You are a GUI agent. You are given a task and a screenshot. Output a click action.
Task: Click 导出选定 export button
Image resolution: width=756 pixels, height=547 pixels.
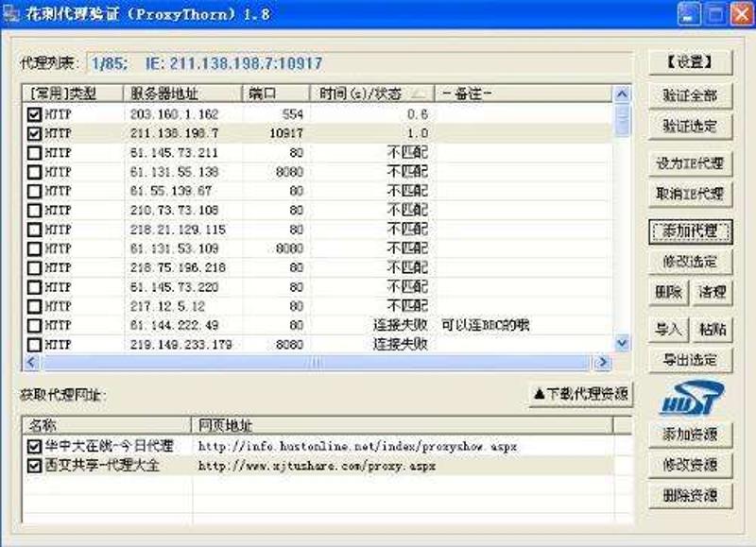pos(690,360)
